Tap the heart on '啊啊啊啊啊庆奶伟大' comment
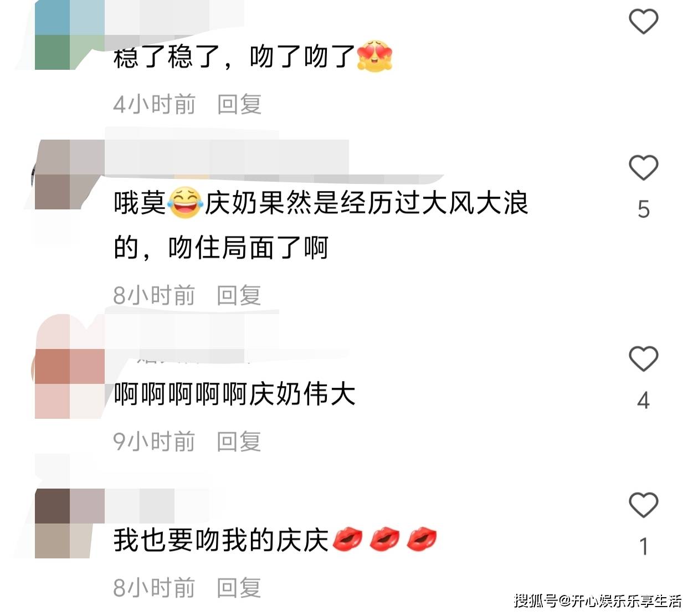This screenshot has width=698, height=616. point(643,358)
